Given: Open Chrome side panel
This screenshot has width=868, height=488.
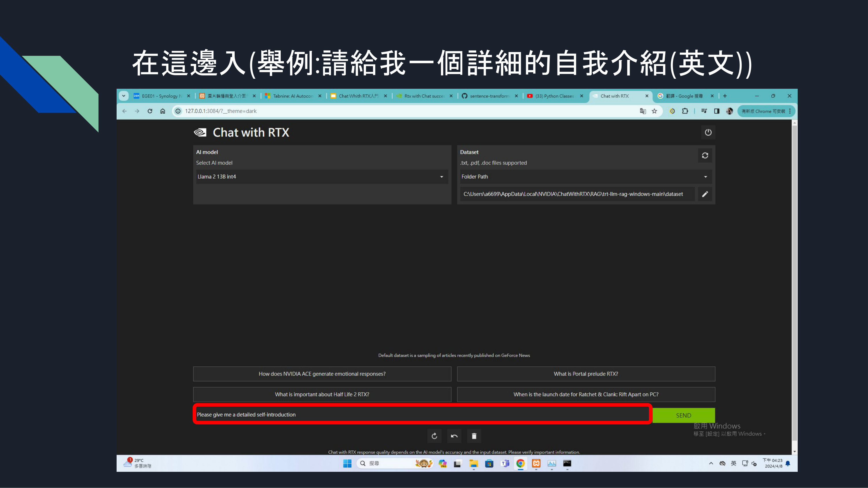Looking at the screenshot, I should (717, 111).
